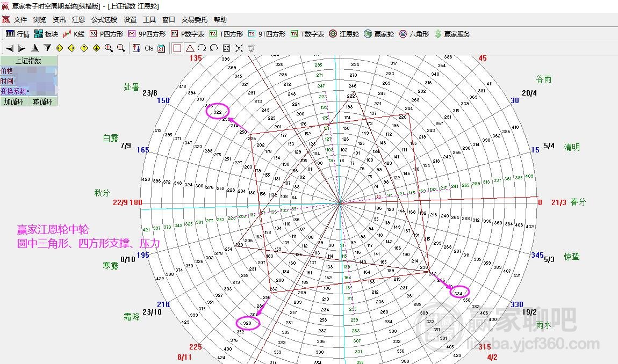The image size is (618, 364).
Task: Open the 六角形 hexagon tool
Action: (x=414, y=34)
